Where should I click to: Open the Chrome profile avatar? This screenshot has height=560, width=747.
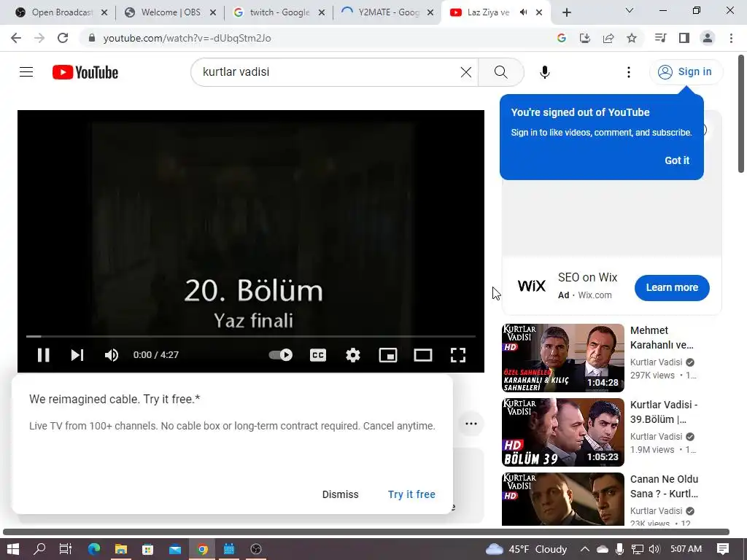point(708,38)
